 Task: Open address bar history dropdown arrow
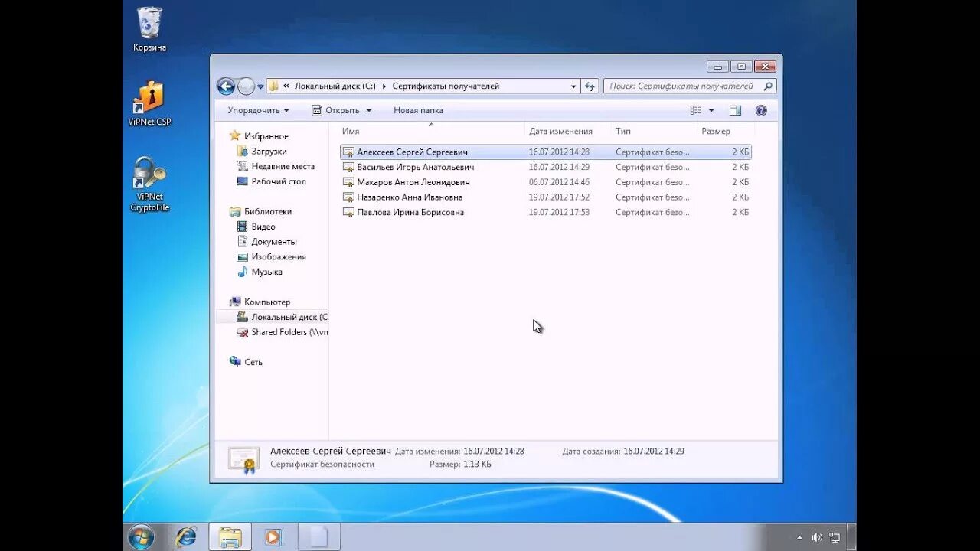click(x=573, y=86)
